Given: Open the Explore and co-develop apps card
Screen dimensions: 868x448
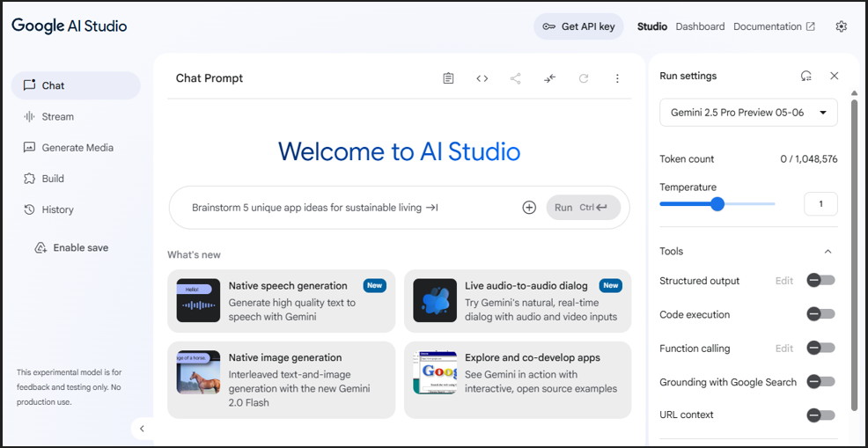Looking at the screenshot, I should (x=518, y=380).
